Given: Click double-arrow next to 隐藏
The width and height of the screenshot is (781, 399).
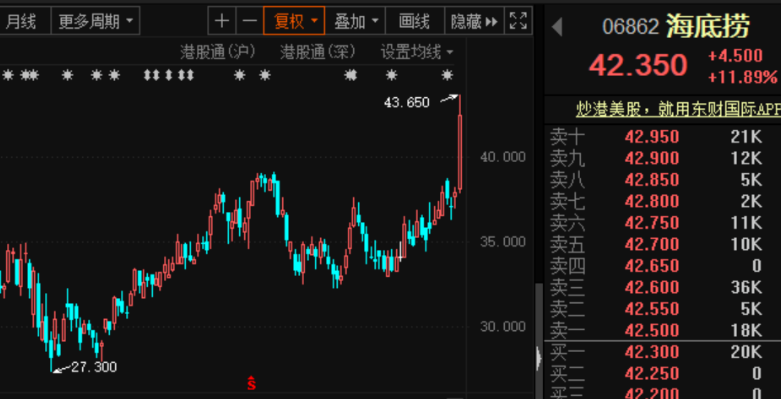Looking at the screenshot, I should (491, 21).
